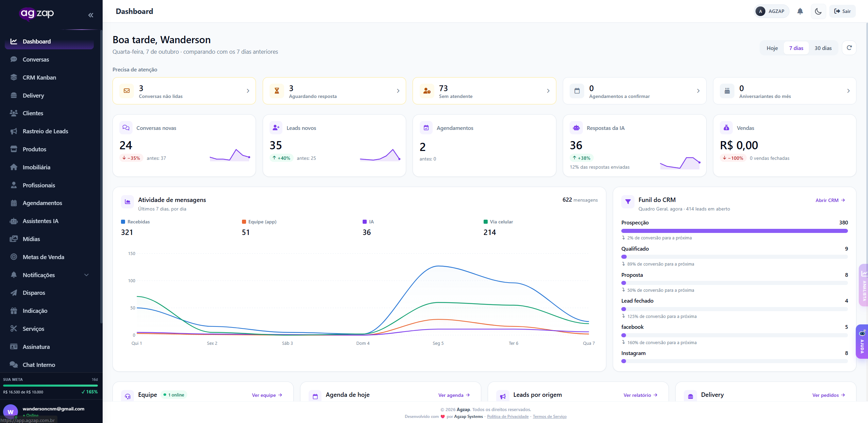Select the 30 dias period tab
The height and width of the screenshot is (423, 868).
pos(823,48)
